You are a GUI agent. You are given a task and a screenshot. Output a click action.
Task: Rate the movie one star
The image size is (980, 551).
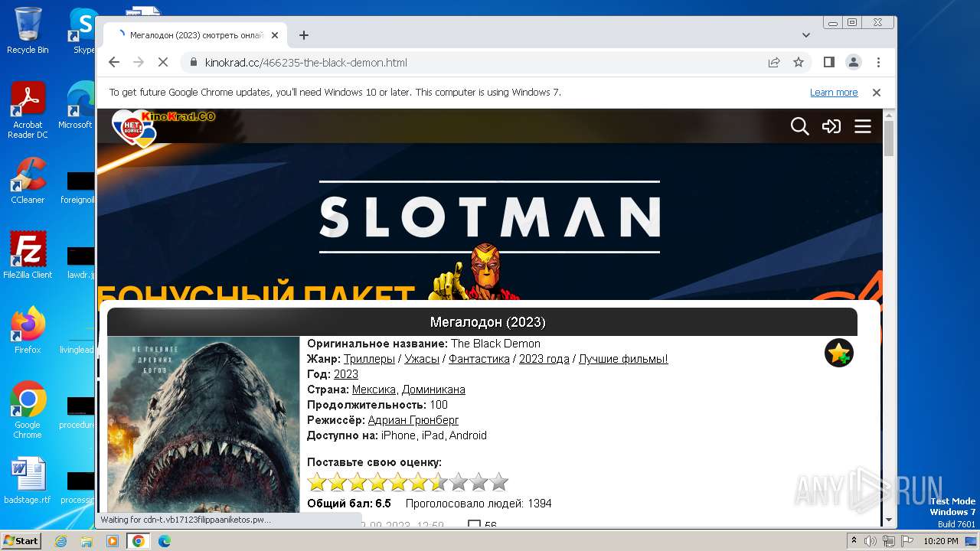point(317,482)
